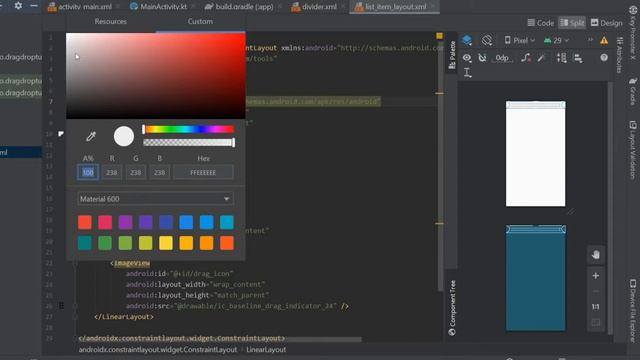Select the pink Material 600 swatch
Image resolution: width=640 pixels, height=360 pixels.
point(105,222)
